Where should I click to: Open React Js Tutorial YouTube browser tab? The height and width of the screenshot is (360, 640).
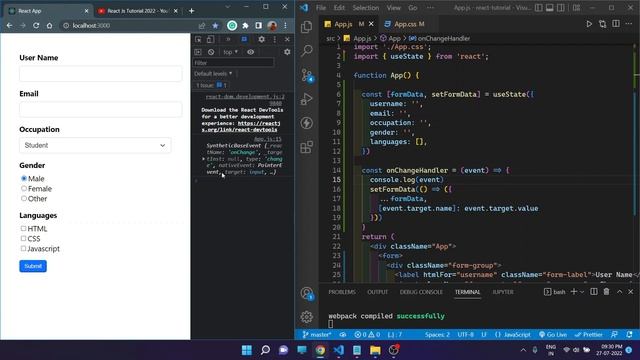tap(138, 11)
